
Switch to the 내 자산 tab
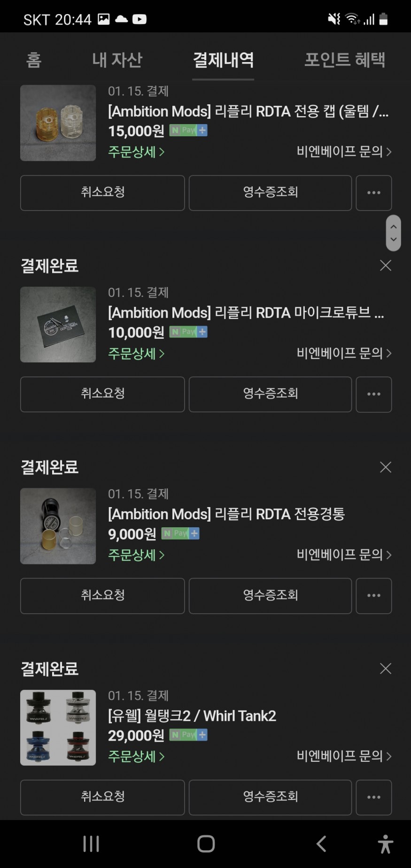point(117,60)
